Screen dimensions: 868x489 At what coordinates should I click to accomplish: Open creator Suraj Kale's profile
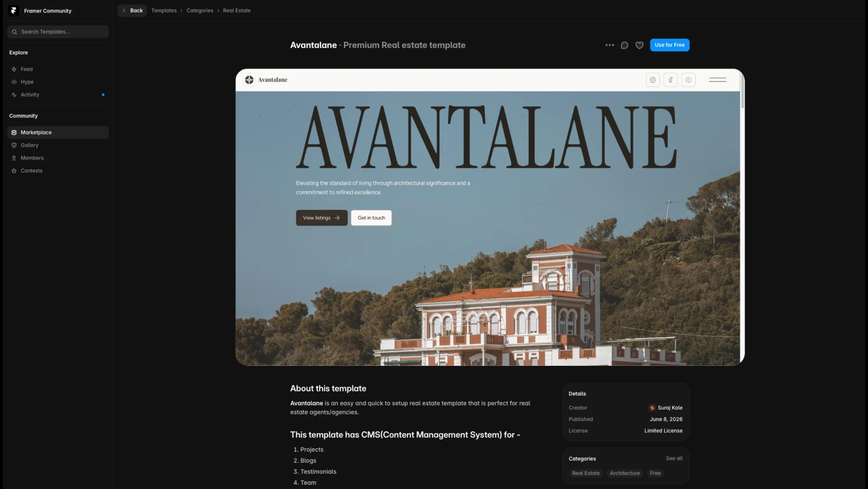point(666,408)
